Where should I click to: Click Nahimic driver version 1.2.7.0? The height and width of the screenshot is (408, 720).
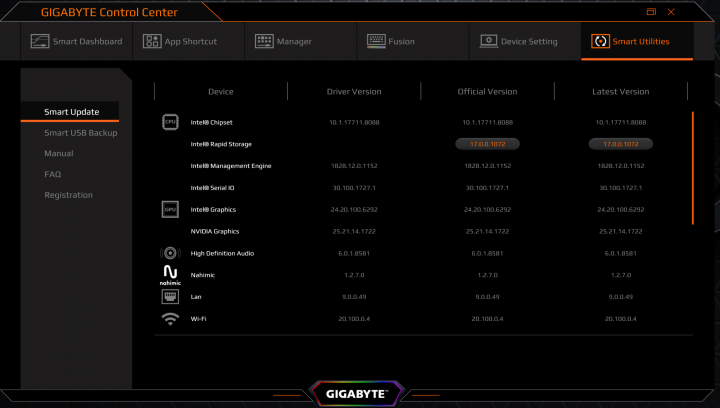click(x=354, y=275)
